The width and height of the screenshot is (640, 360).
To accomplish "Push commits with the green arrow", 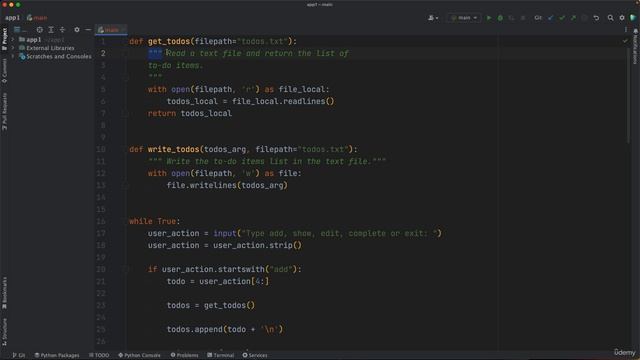I will [573, 18].
